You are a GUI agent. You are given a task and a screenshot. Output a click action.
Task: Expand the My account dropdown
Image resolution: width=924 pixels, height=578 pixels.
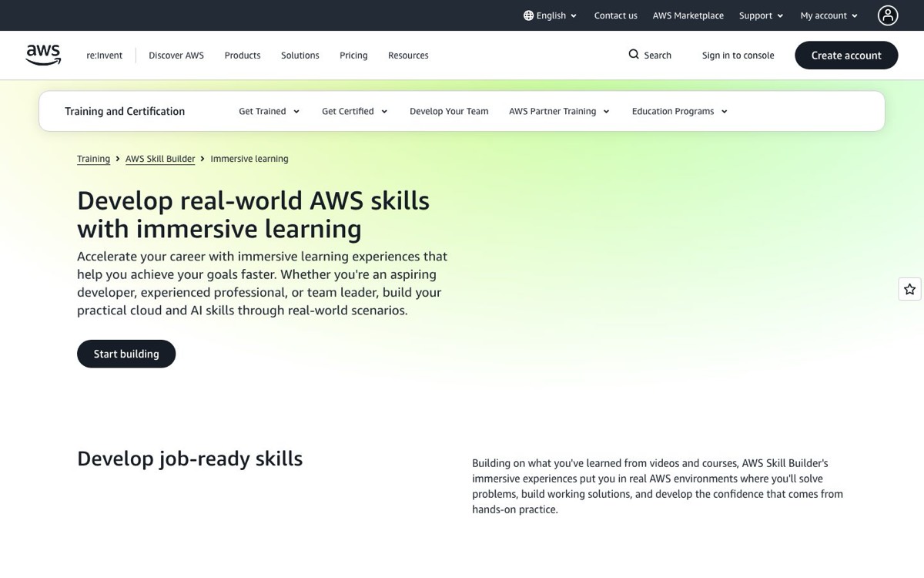pyautogui.click(x=829, y=15)
